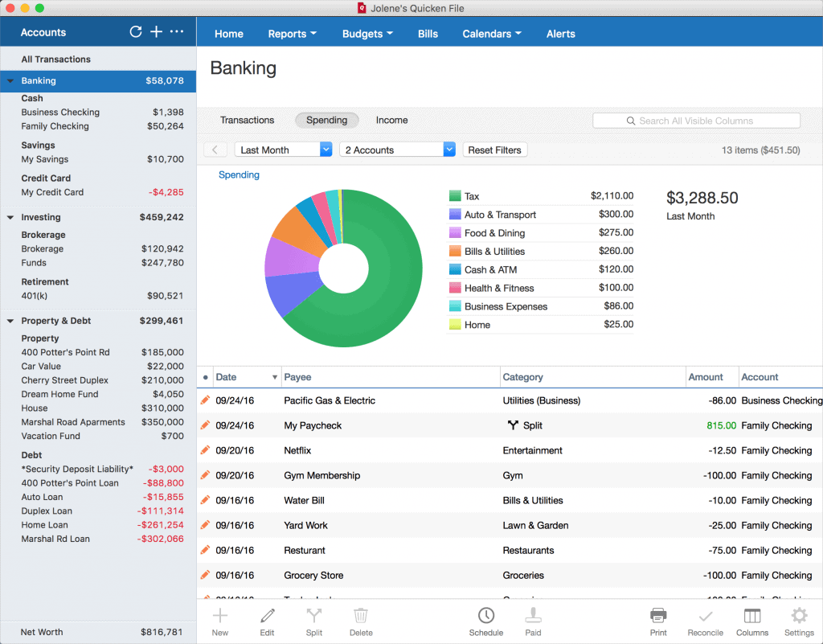The height and width of the screenshot is (644, 823).
Task: Click Date column sort arrow
Action: 275,377
